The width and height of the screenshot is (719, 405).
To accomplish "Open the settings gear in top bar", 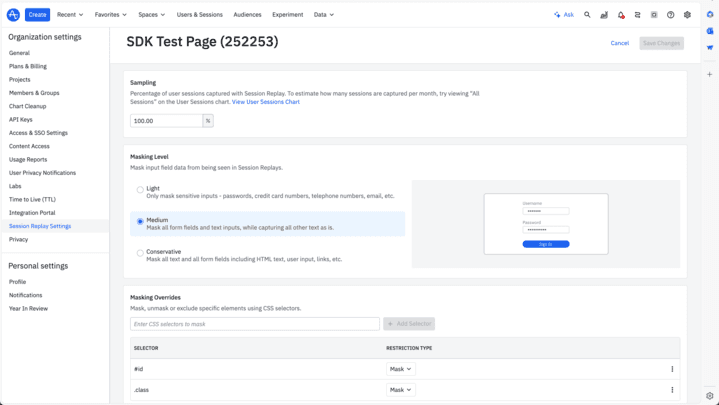I will [x=687, y=15].
